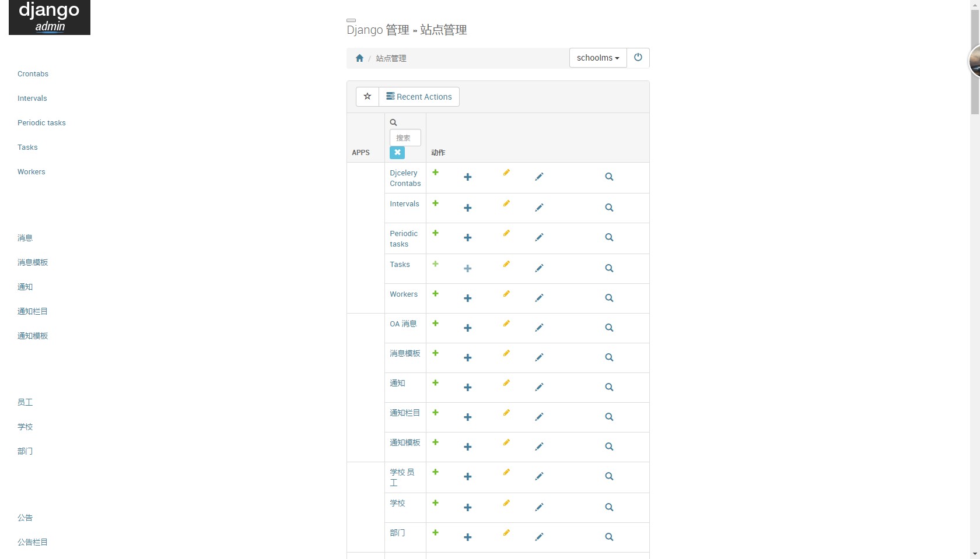Click magnifier icon in Djcelery Crontabs row
This screenshot has width=980, height=559.
pos(609,177)
